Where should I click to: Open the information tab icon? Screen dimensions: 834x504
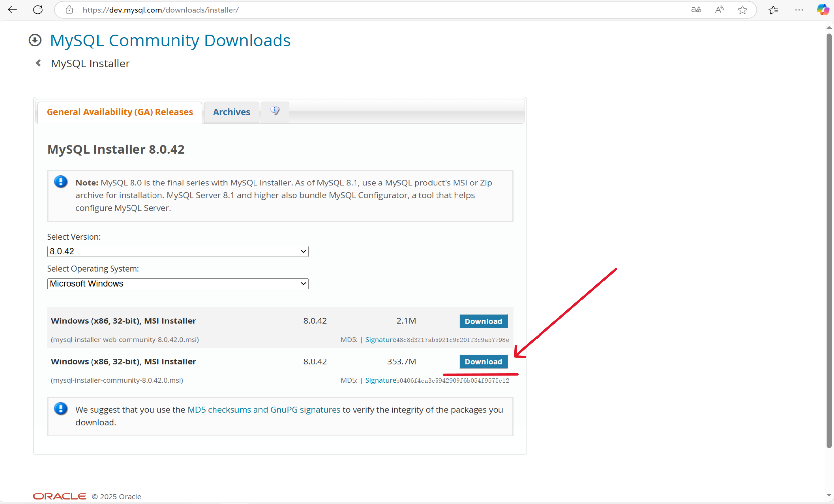click(x=275, y=111)
